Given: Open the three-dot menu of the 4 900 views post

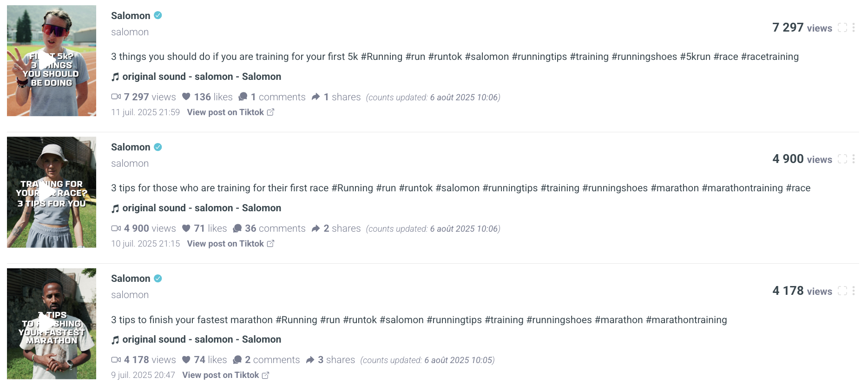Looking at the screenshot, I should click(854, 159).
